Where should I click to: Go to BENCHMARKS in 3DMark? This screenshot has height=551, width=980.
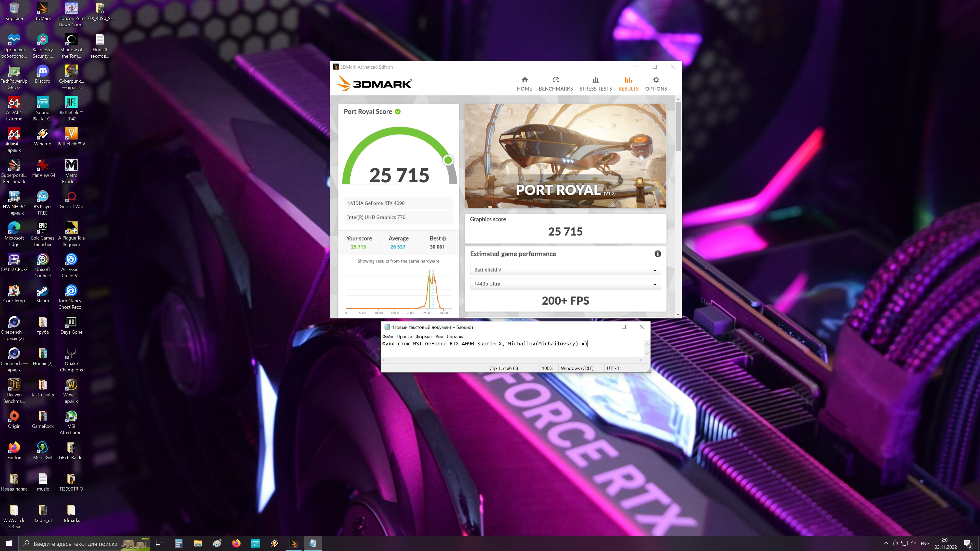[x=555, y=84]
